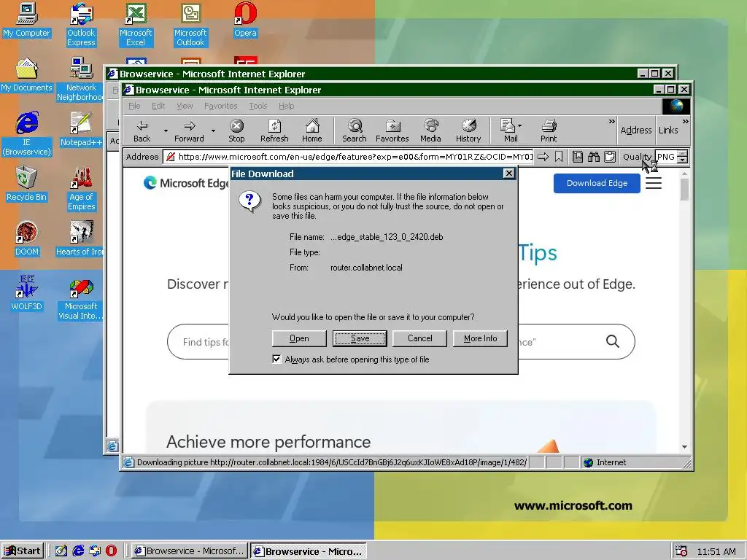Image resolution: width=747 pixels, height=560 pixels.
Task: Switch to first Browservice taskbar button
Action: (190, 551)
